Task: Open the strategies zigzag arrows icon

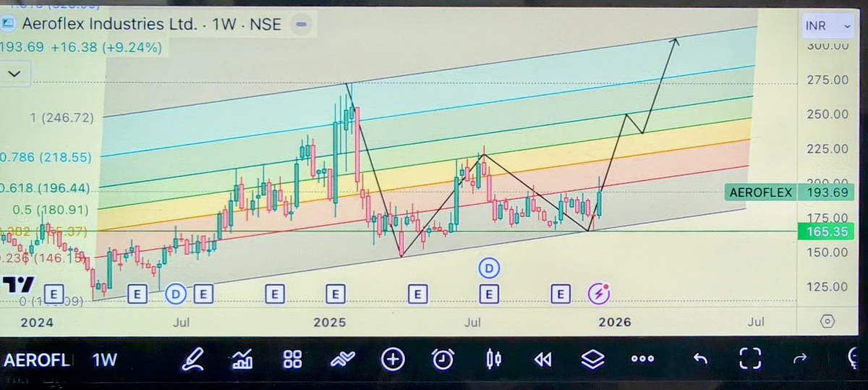Action: click(x=342, y=360)
